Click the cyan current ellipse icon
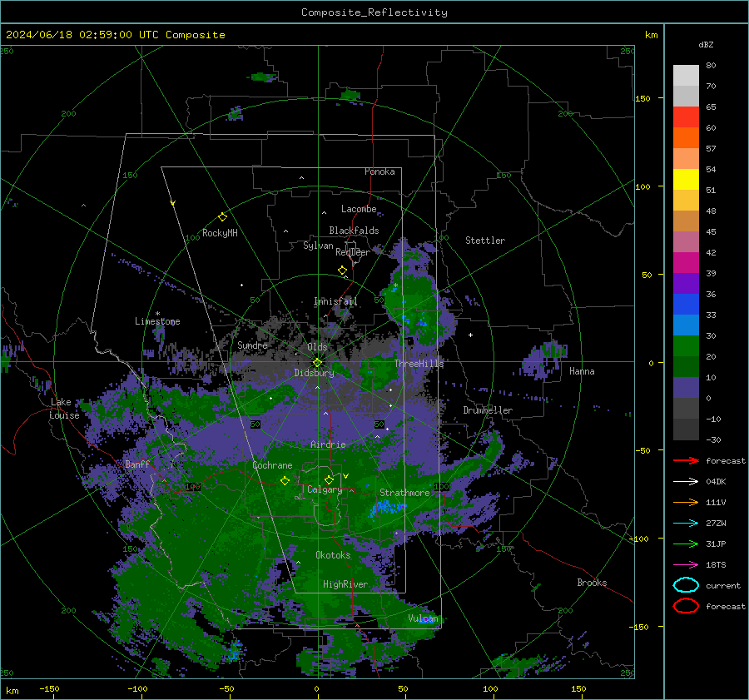Screen dimensions: 749x700 [x=686, y=585]
